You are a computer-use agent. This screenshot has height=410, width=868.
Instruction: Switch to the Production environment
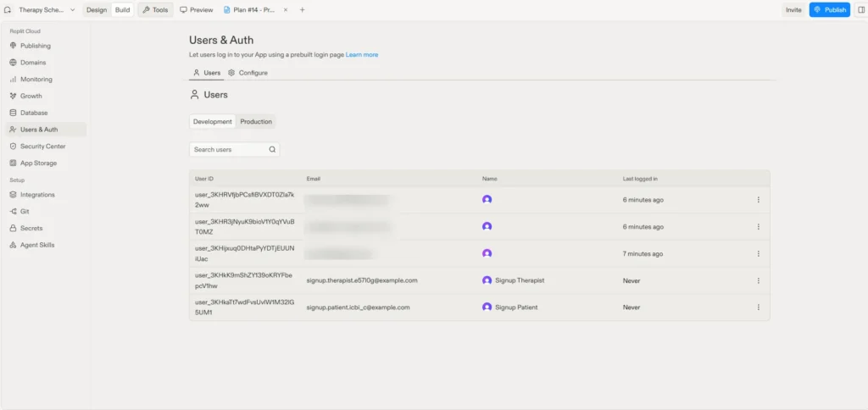click(256, 122)
